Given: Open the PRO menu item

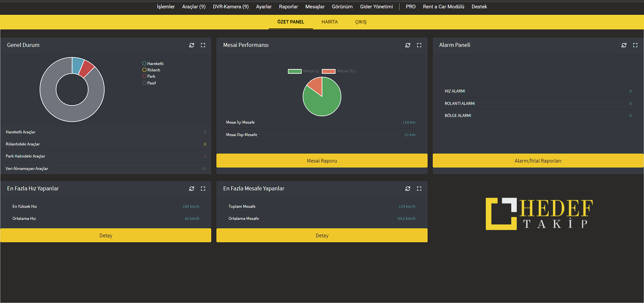Looking at the screenshot, I should (411, 7).
